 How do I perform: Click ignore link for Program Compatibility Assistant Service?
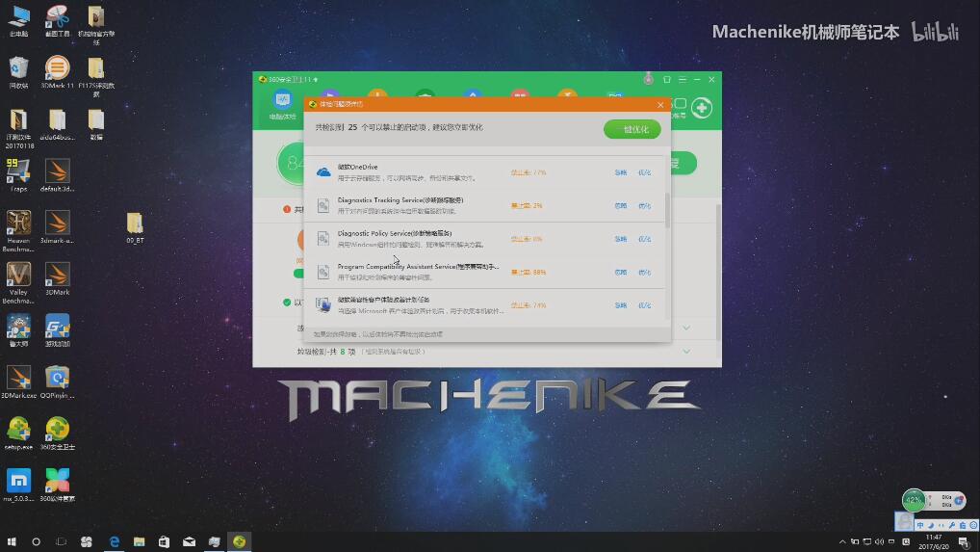(x=620, y=273)
